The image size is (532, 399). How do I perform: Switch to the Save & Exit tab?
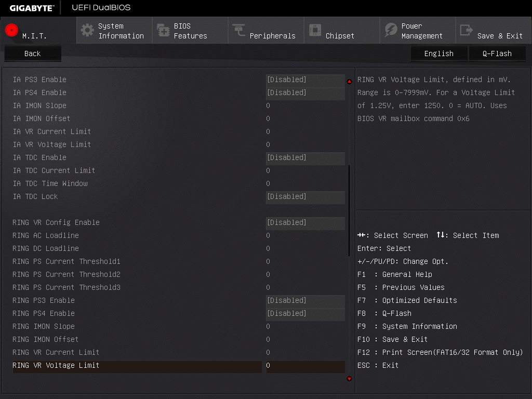coord(494,31)
